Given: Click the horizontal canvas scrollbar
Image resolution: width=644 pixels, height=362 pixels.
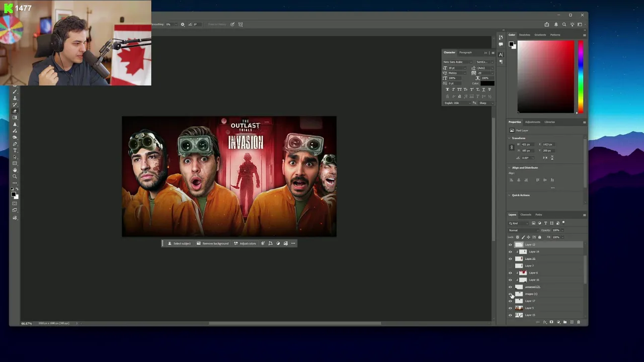Looking at the screenshot, I should point(294,323).
